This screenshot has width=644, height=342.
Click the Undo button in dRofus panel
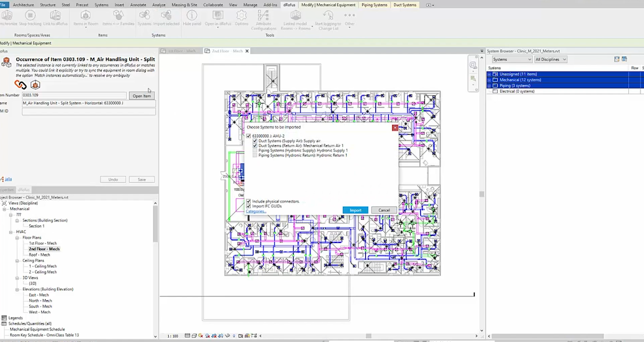[113, 180]
